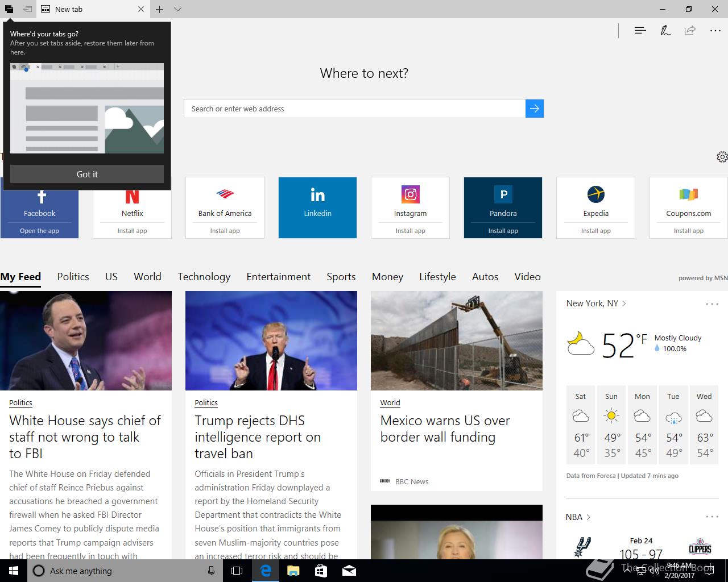Click Install app under Instagram

[410, 231]
